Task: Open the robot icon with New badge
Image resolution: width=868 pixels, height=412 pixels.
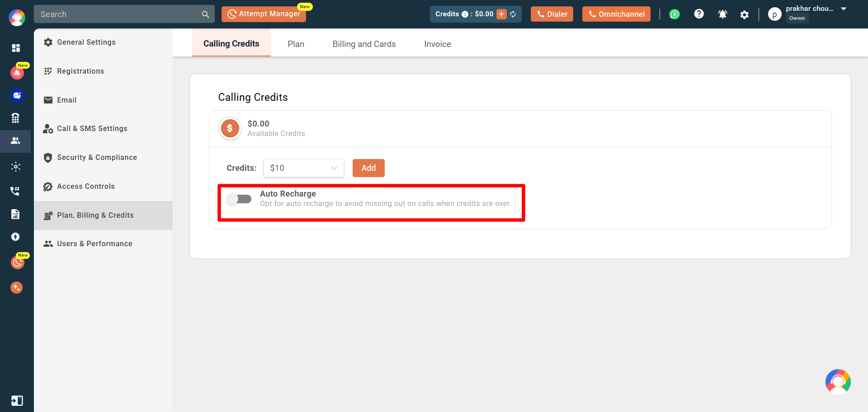Action: (x=17, y=72)
